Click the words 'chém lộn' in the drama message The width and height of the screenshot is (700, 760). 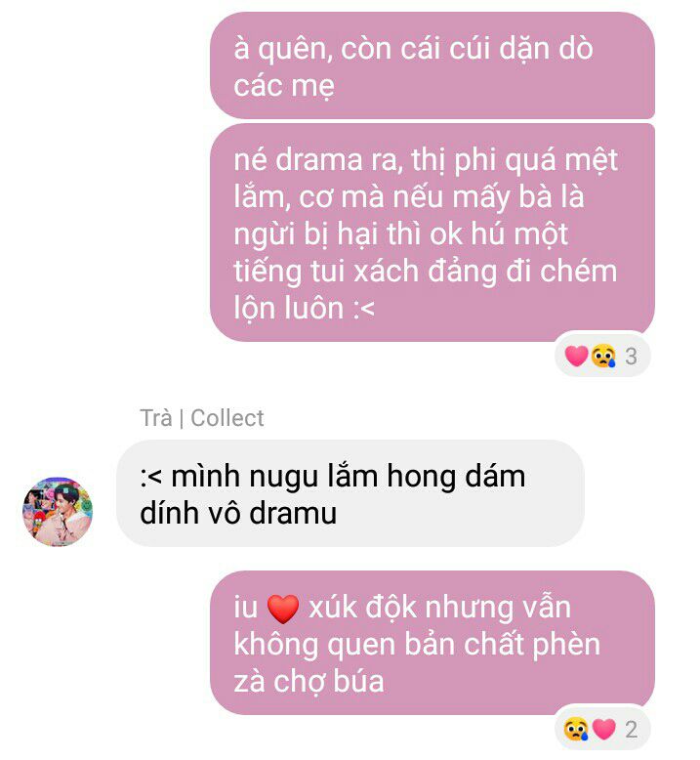(x=427, y=289)
